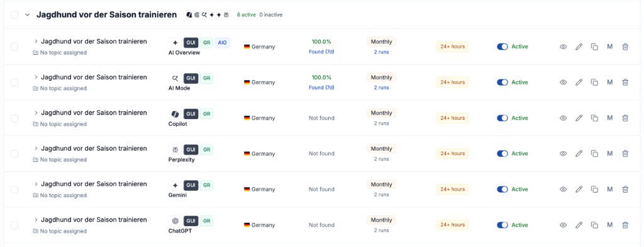Expand the Copilot prompt row chevron
The image size is (644, 247).
pos(36,113)
